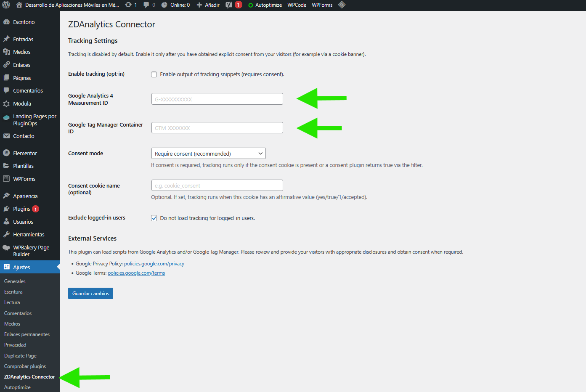Click the External Services section heading
This screenshot has width=586, height=392.
pos(93,238)
